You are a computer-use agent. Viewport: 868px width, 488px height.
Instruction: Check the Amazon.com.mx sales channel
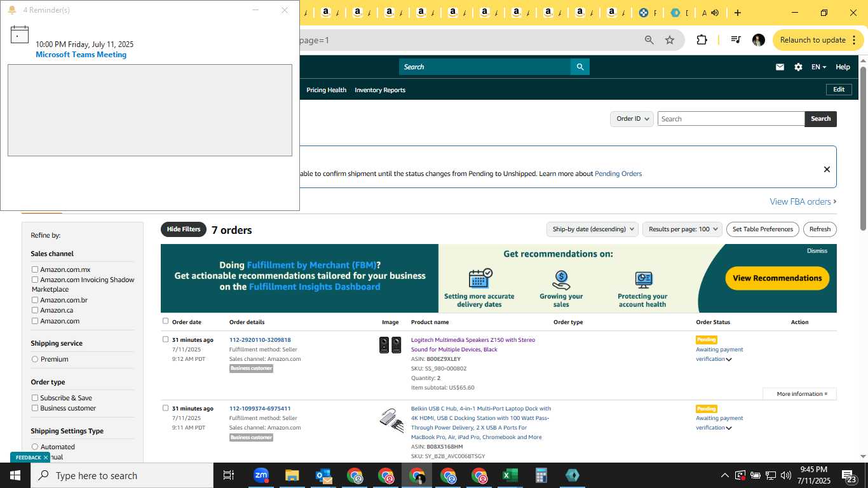click(35, 269)
